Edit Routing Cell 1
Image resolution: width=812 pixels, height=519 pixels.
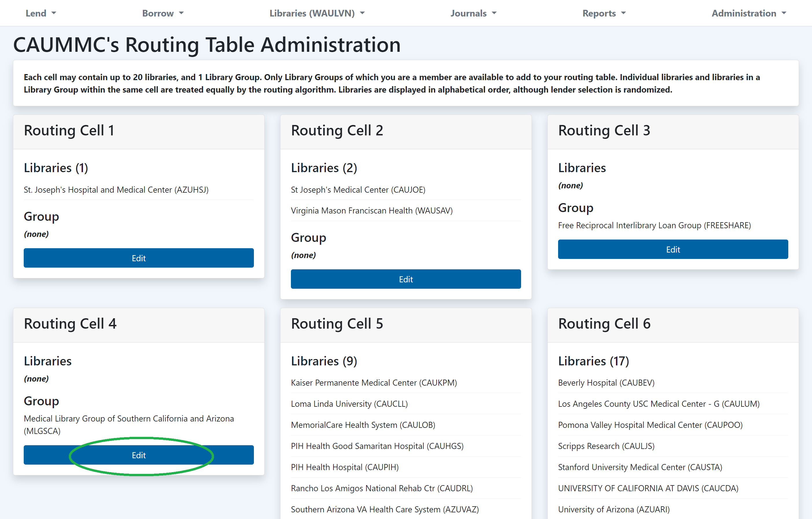(139, 258)
